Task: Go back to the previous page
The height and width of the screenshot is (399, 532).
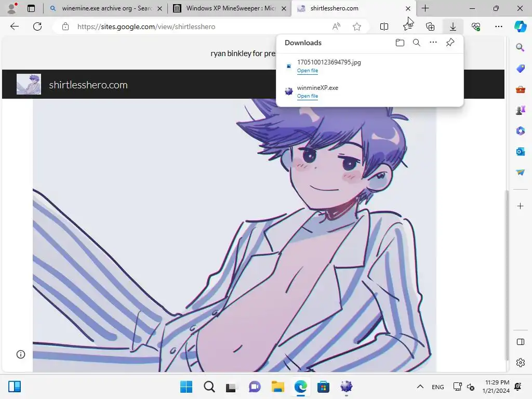Action: (14, 26)
